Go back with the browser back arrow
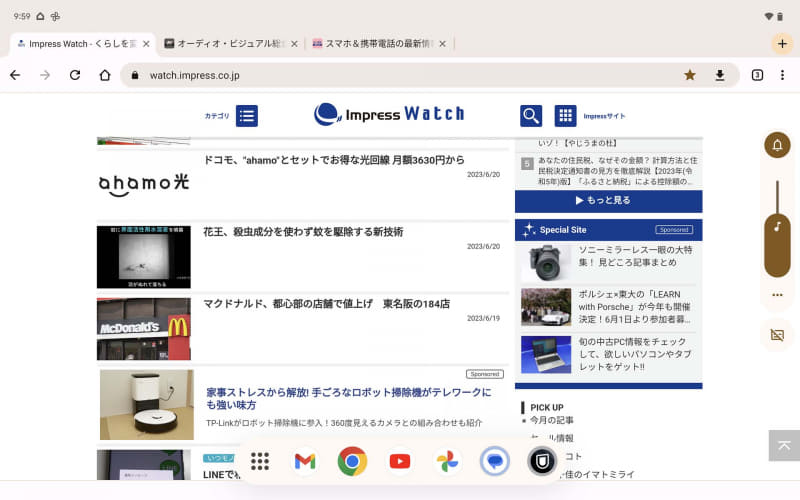The image size is (800, 500). click(15, 75)
